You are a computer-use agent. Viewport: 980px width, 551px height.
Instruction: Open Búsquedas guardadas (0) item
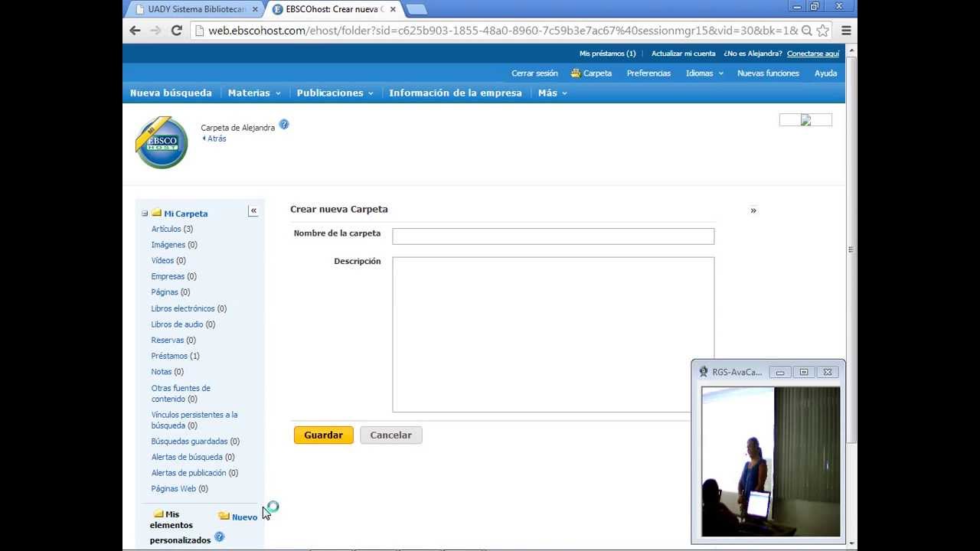[x=195, y=442]
